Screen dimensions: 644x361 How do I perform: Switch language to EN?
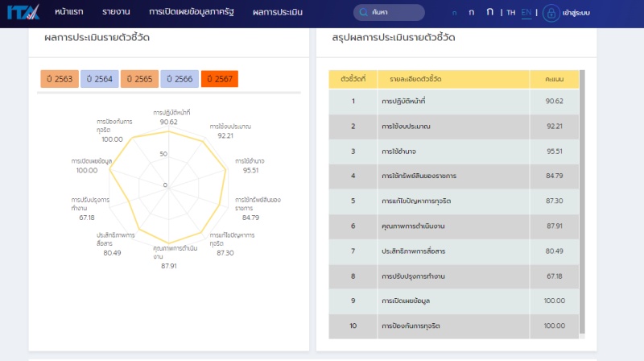pos(526,13)
